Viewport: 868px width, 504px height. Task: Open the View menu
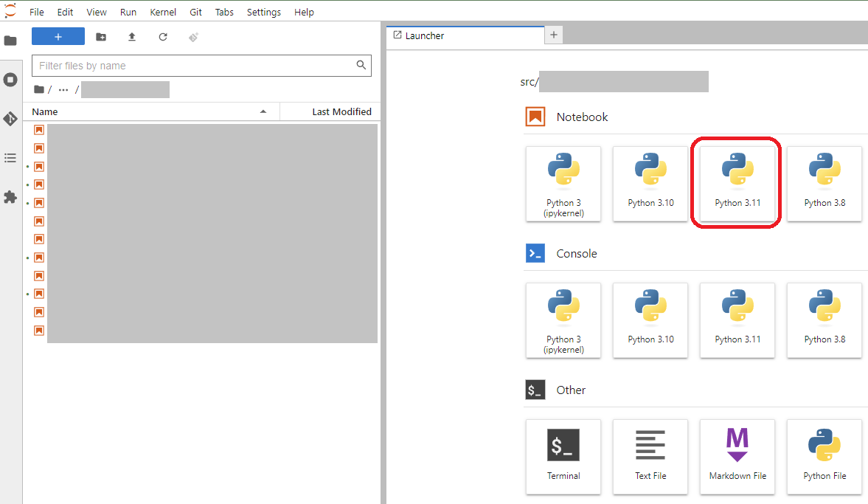tap(97, 13)
